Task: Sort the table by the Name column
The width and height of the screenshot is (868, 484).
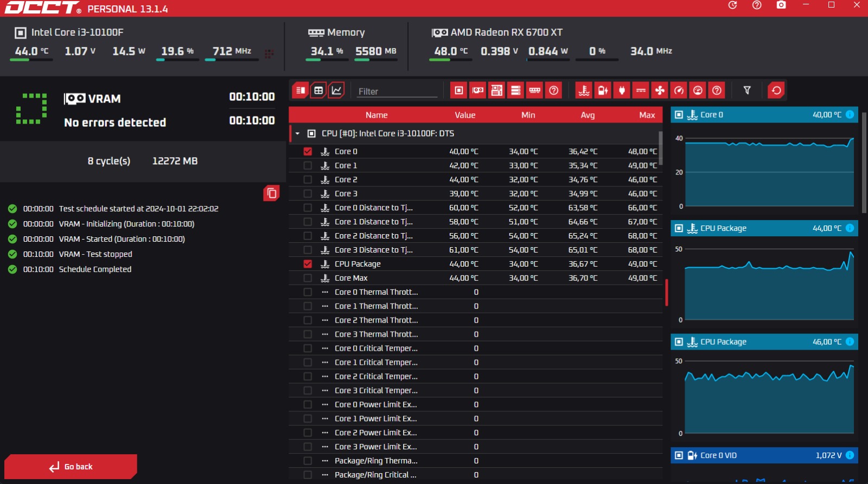Action: [376, 115]
